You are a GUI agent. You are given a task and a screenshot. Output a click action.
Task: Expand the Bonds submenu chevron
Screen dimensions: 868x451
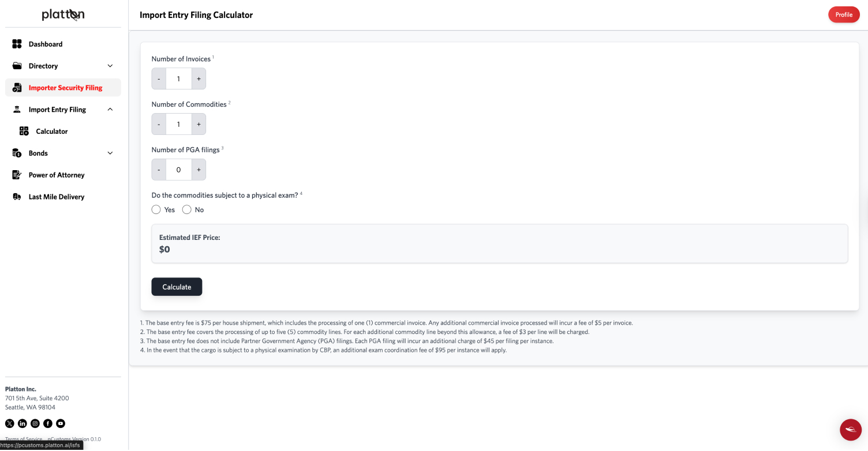click(x=110, y=153)
